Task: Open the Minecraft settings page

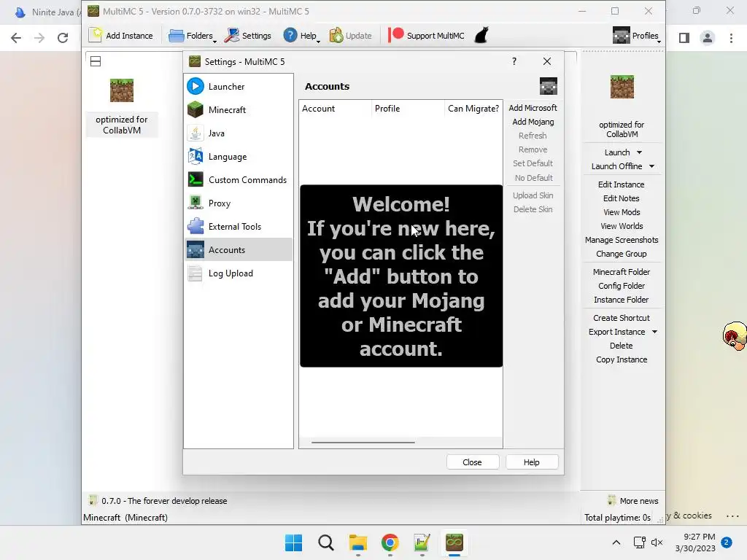Action: click(x=239, y=109)
